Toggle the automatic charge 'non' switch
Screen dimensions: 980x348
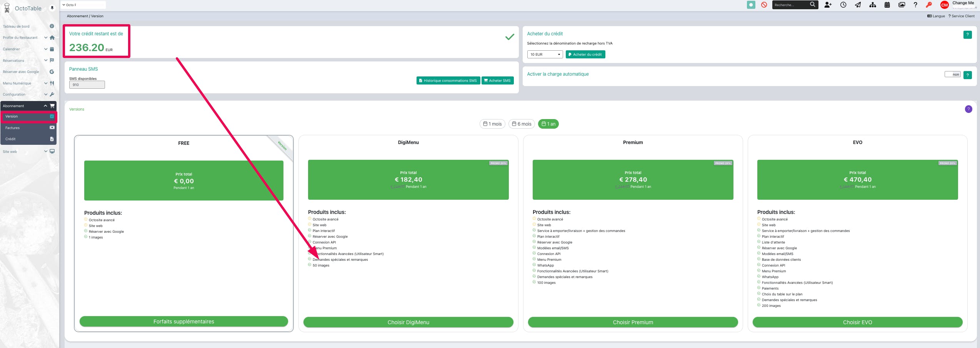tap(952, 75)
